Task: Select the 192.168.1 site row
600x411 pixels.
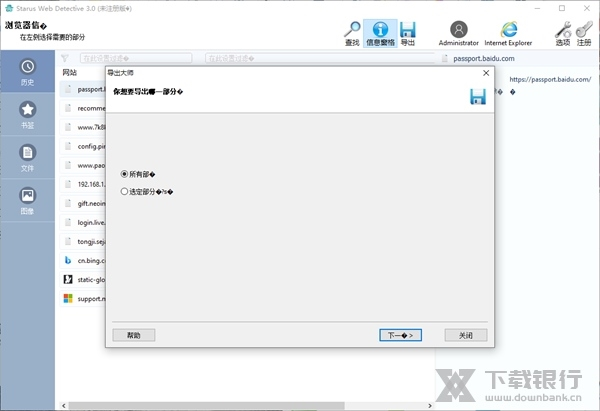Action: coord(83,184)
